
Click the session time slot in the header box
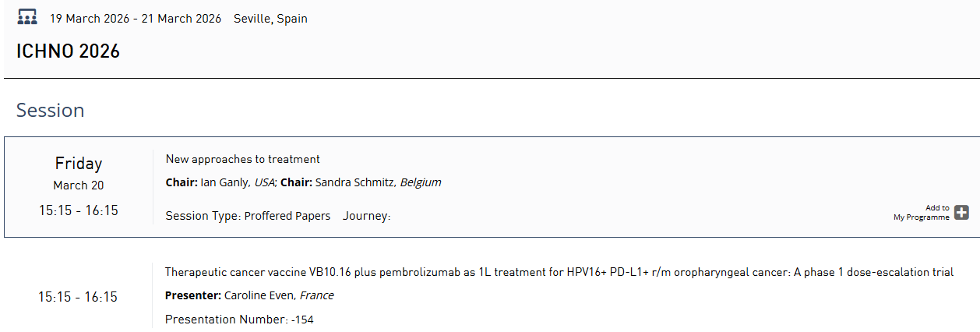point(79,210)
